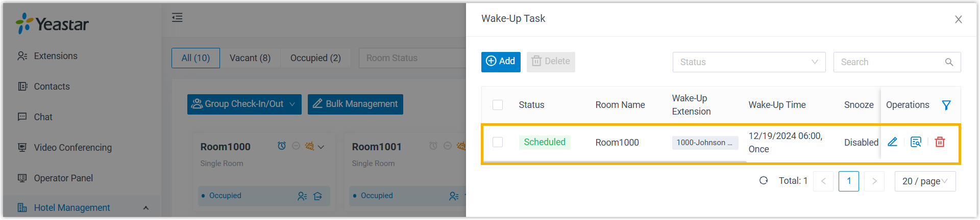Select all tasks with header checkbox
980x220 pixels.
498,105
